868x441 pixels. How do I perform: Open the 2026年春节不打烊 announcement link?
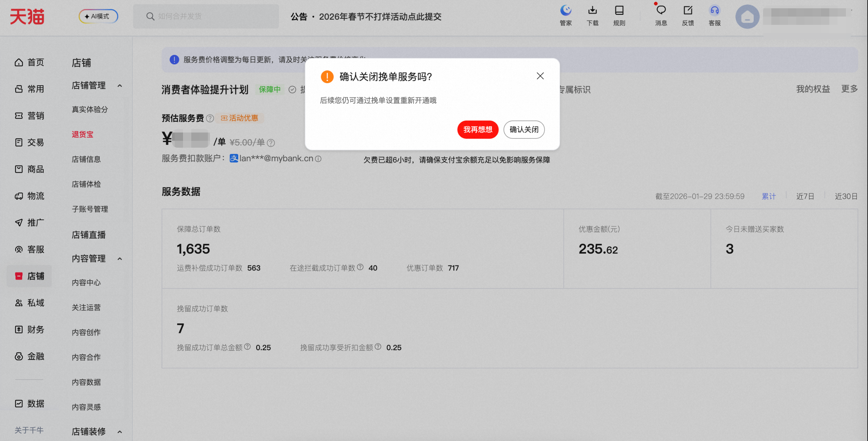click(x=380, y=17)
